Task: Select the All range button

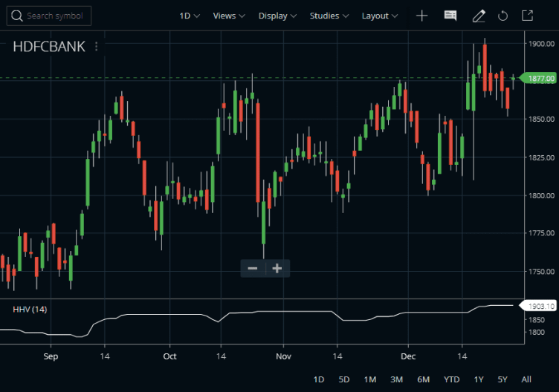Action: [526, 379]
